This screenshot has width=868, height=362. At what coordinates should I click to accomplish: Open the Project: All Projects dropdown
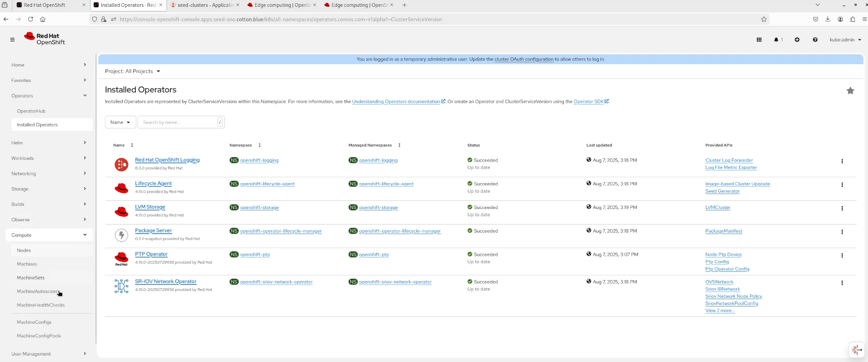pyautogui.click(x=133, y=71)
